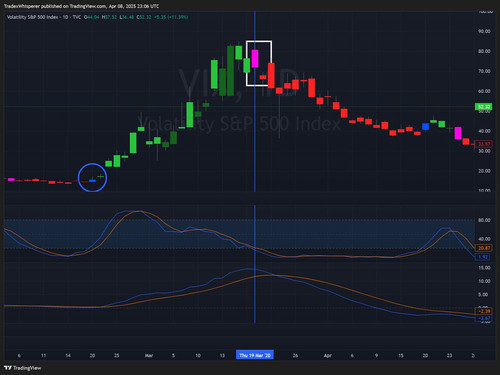This screenshot has height=375, width=500.
Task: Click the 30.00 price axis label
Action: tap(484, 151)
